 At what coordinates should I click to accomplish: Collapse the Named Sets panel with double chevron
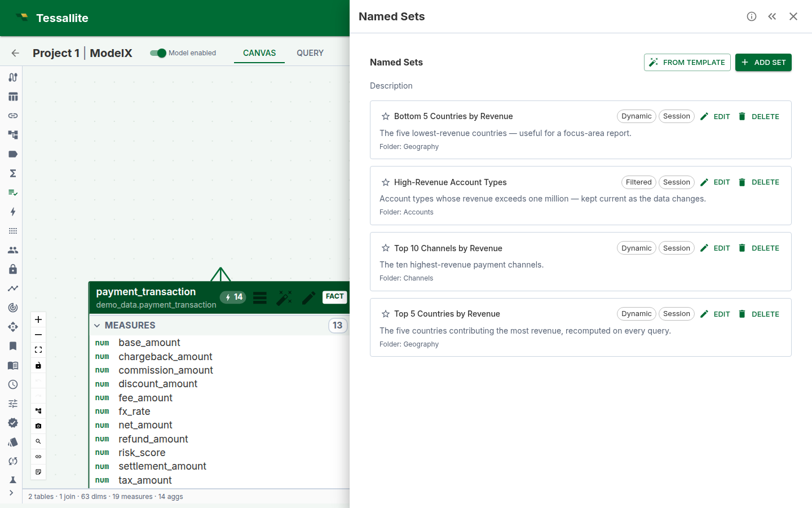pos(772,16)
